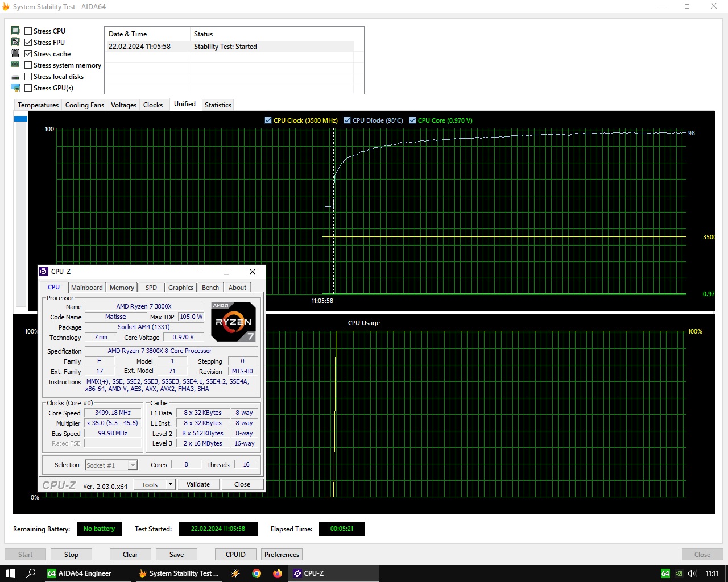Toggle the CPU Diode graph checkbox
The image size is (728, 582).
[x=348, y=120]
